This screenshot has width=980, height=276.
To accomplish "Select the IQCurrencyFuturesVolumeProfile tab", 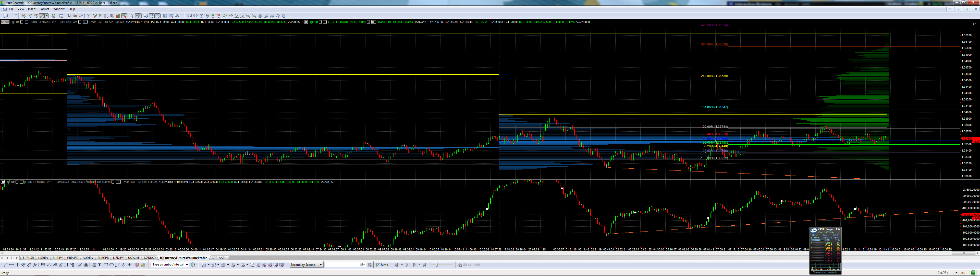I will click(183, 258).
